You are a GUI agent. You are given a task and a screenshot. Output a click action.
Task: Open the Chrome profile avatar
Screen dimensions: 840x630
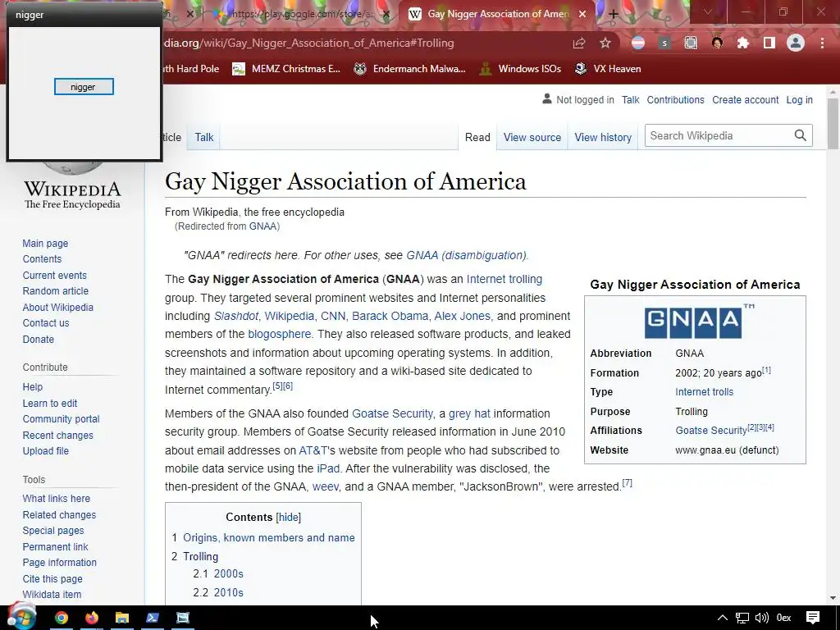(x=796, y=43)
